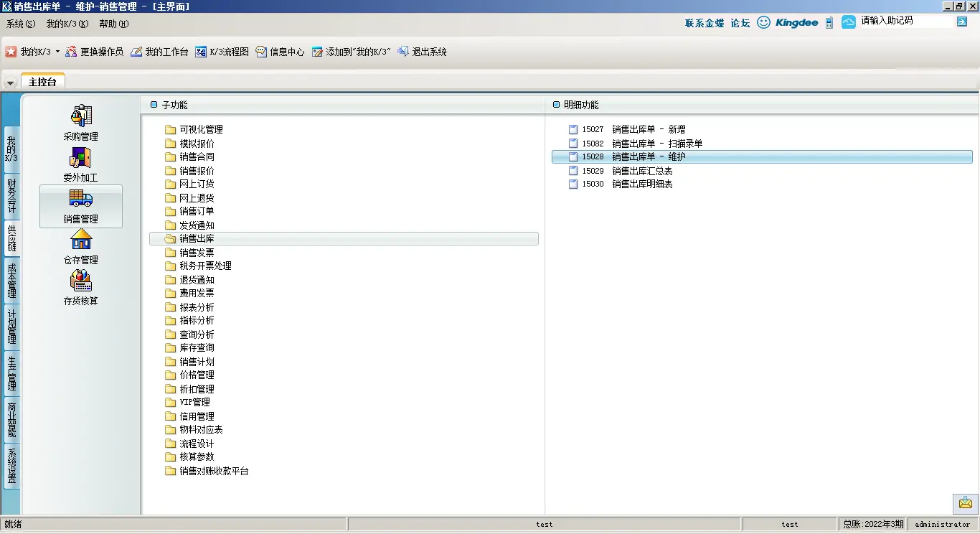Expand the 我的K/3 toolbar dropdown arrow

57,52
